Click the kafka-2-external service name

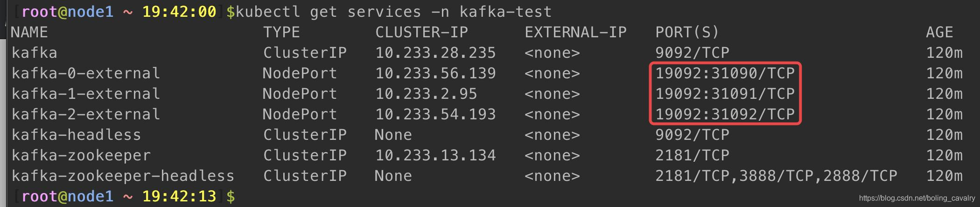[86, 114]
